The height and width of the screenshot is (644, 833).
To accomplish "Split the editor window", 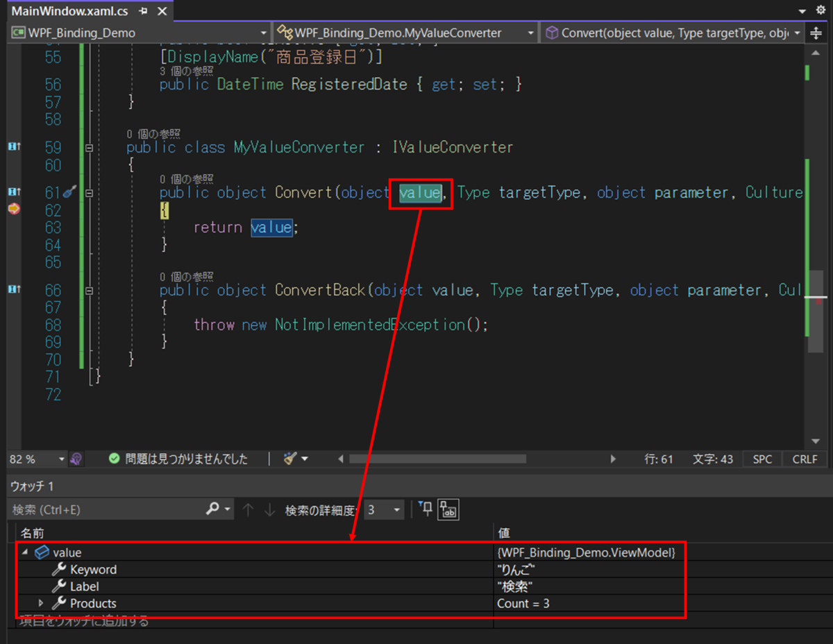I will [816, 33].
